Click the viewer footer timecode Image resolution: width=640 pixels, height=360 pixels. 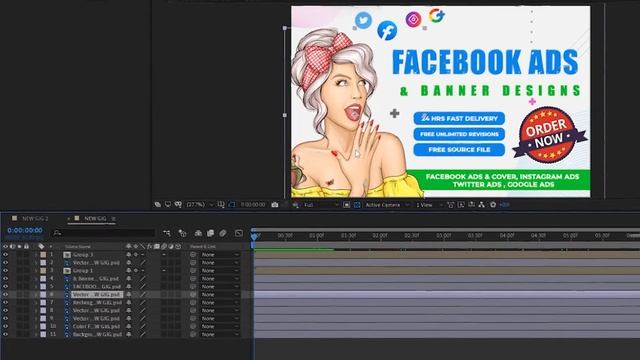[253, 204]
